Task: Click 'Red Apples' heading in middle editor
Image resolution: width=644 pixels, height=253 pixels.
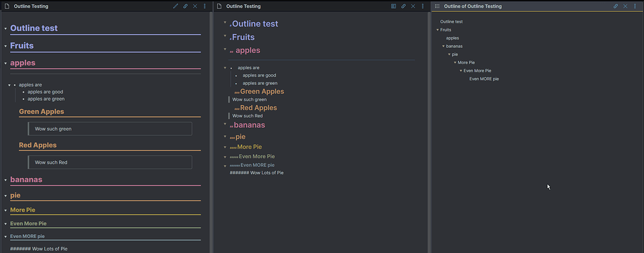Action: [258, 108]
